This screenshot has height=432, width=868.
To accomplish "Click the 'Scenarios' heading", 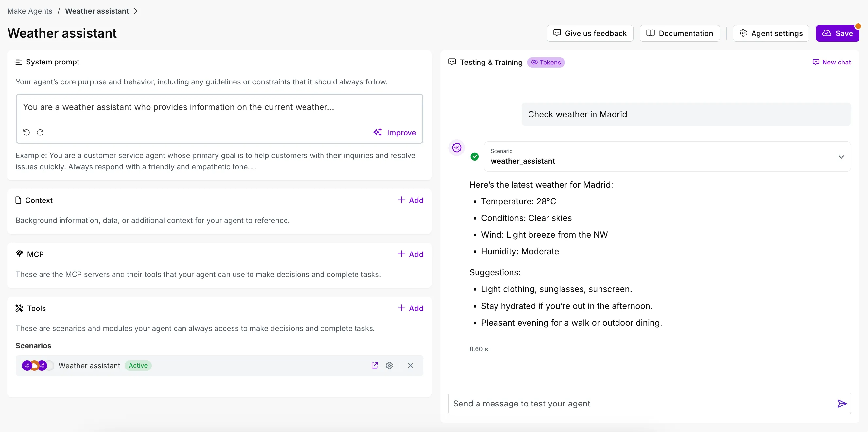I will pyautogui.click(x=33, y=346).
